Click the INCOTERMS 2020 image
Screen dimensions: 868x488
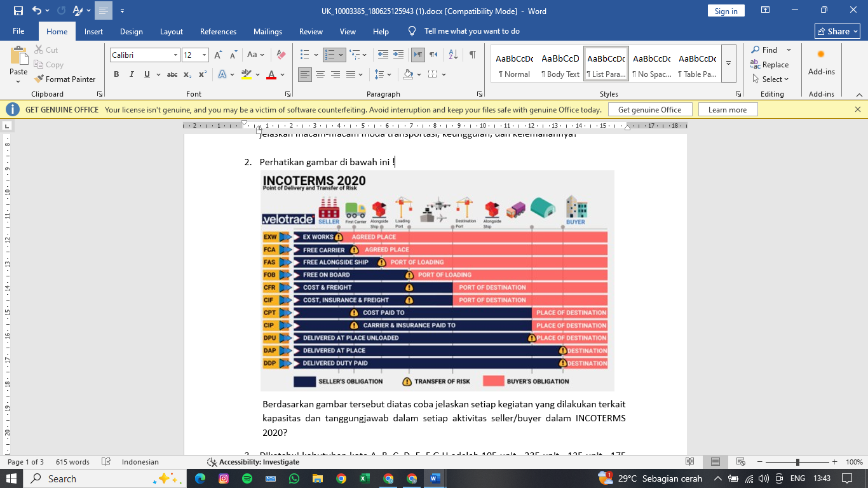pyautogui.click(x=437, y=280)
